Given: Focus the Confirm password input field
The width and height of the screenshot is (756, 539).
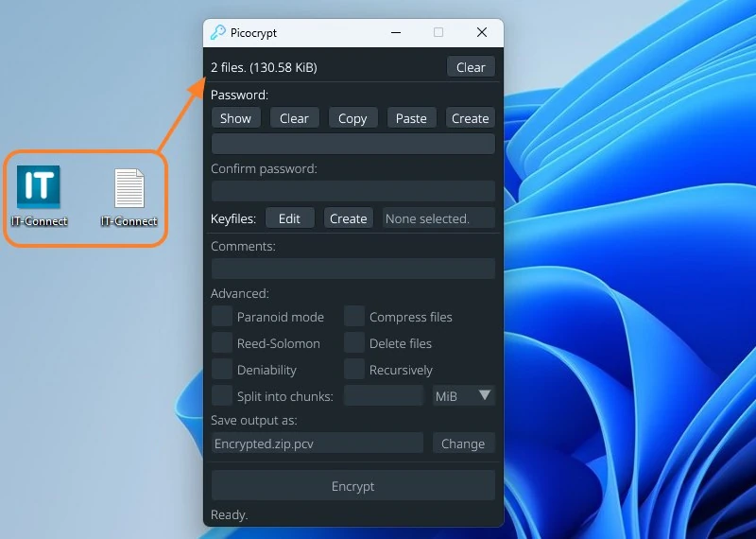Looking at the screenshot, I should tap(352, 192).
